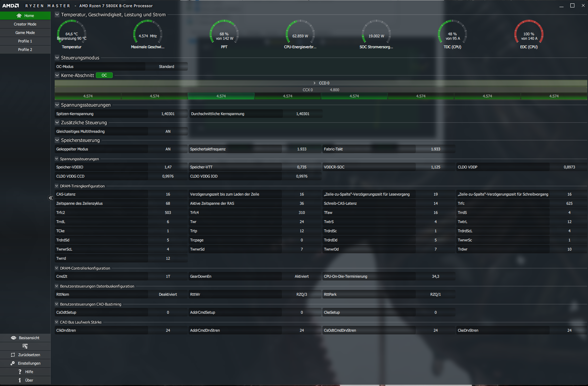This screenshot has height=386, width=588.
Task: Click the CAS-Latenz value 16
Action: (x=168, y=194)
